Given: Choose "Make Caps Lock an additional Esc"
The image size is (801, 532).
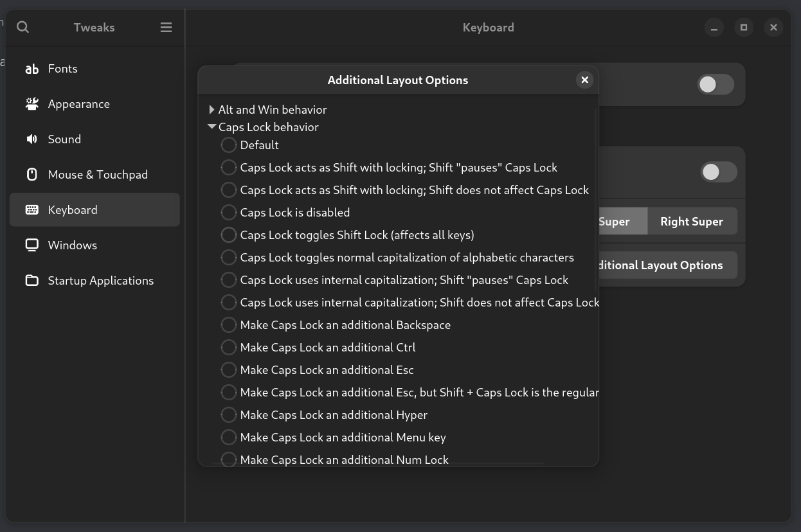Looking at the screenshot, I should coord(228,370).
